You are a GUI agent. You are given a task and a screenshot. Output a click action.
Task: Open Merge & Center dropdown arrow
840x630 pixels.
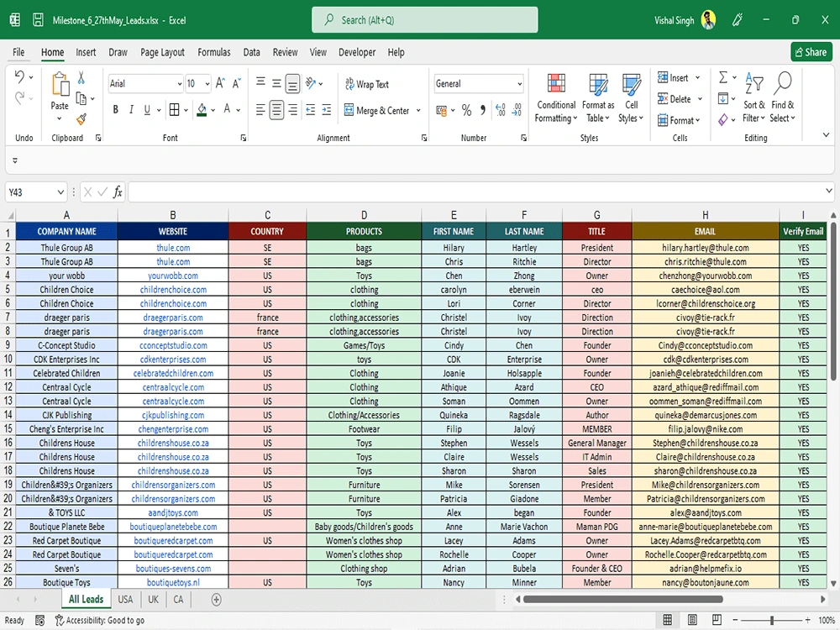point(418,110)
